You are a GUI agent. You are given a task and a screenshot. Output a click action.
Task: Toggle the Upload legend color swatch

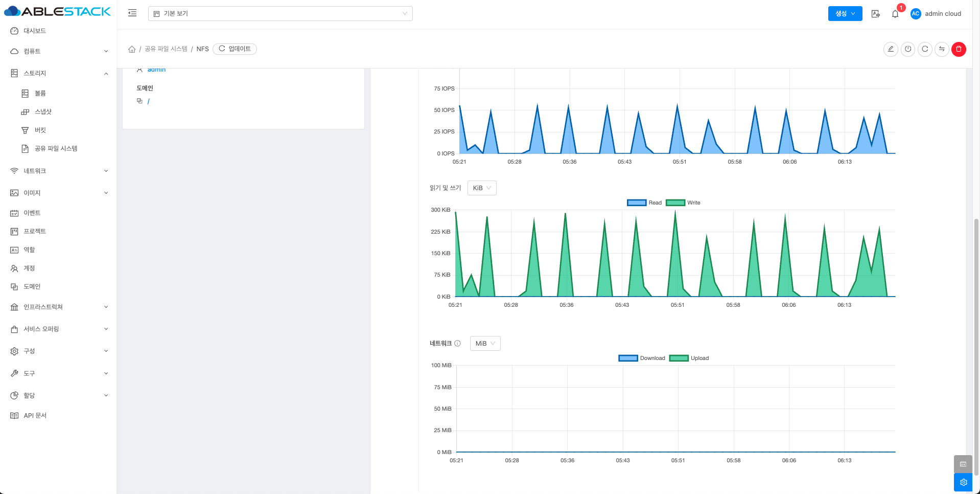[679, 358]
